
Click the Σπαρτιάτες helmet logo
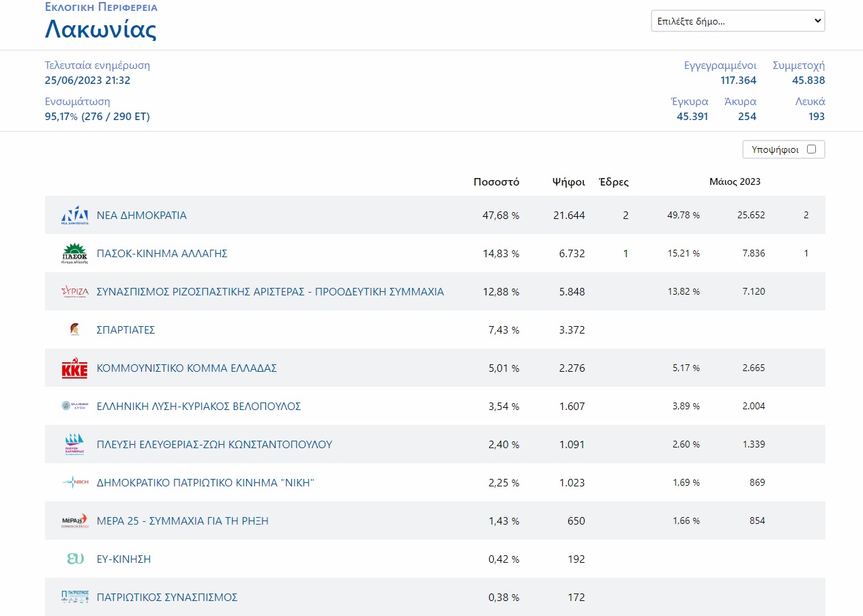coord(74,330)
